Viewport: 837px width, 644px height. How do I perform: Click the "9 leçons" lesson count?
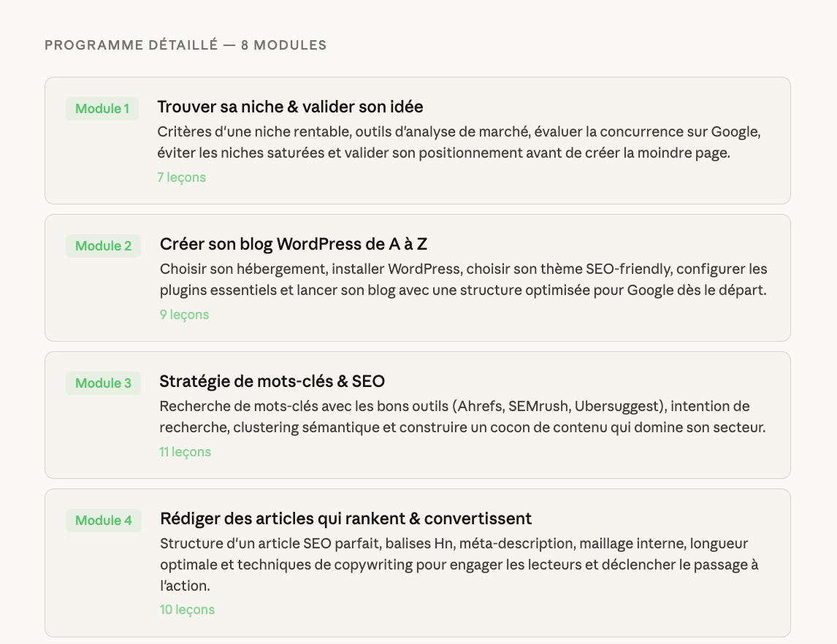coord(184,315)
